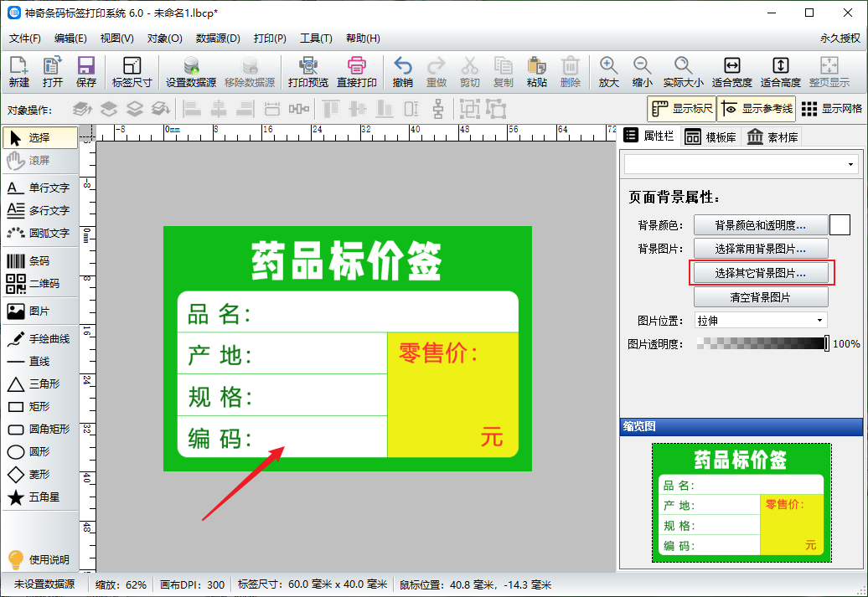The image size is (868, 597).
Task: Toggle 显示标尺 ruler display
Action: (681, 109)
